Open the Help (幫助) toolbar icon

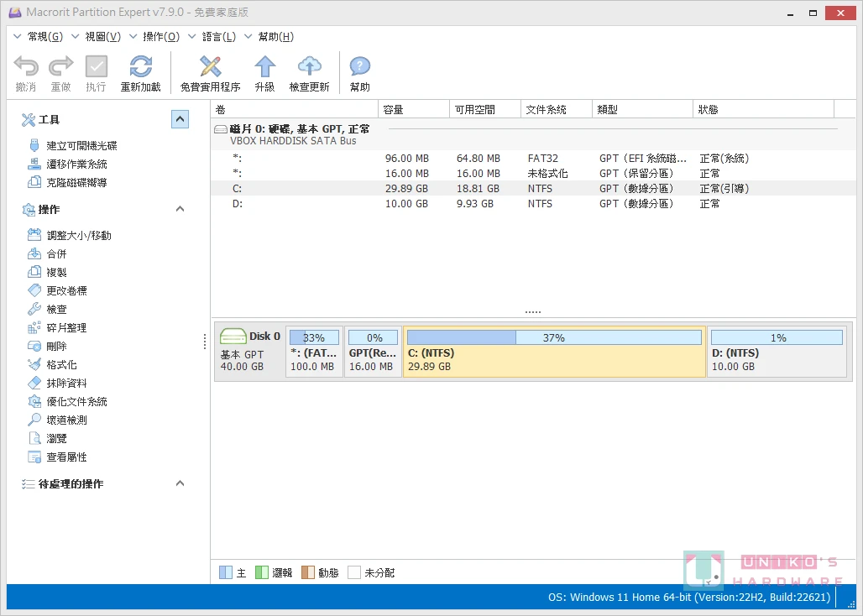click(360, 66)
